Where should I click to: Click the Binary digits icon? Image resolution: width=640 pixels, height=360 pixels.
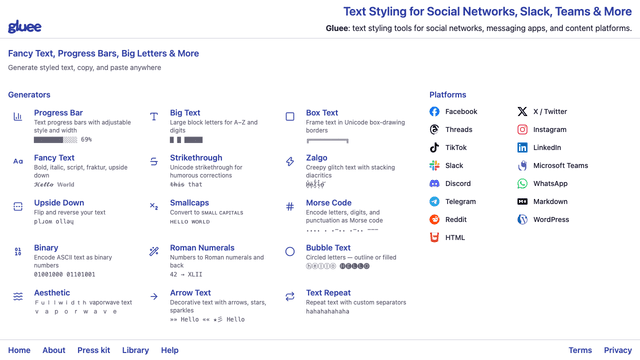[18, 251]
